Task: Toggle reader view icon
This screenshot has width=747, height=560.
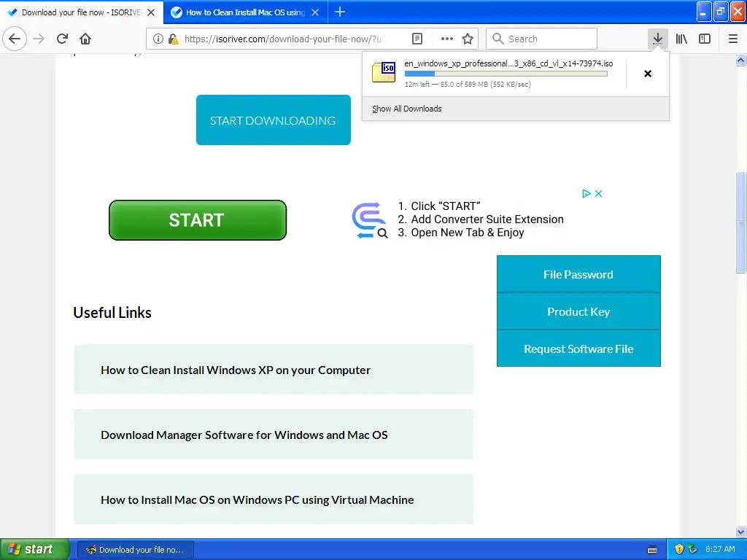Action: (417, 39)
